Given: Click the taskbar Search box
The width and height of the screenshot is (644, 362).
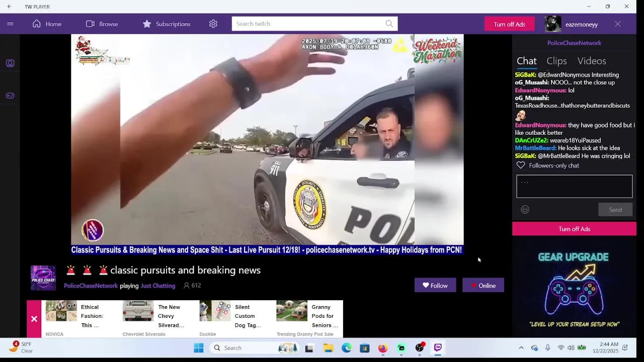Looking at the screenshot, I should (255, 348).
